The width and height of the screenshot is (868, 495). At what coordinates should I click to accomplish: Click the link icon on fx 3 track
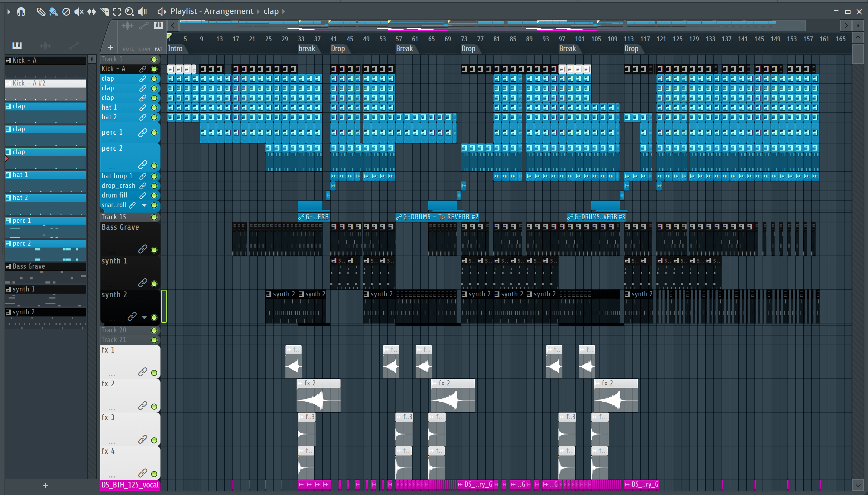pos(143,439)
